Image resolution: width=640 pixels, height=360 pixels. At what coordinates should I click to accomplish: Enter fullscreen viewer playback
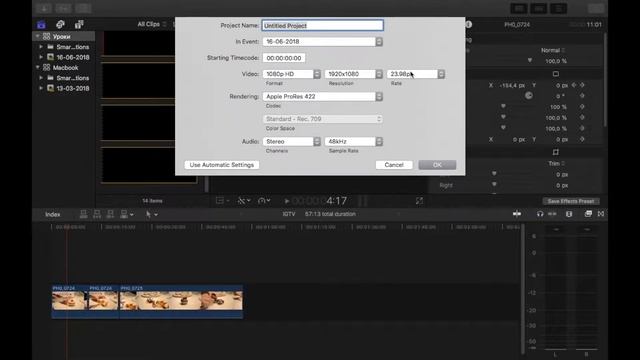(x=419, y=201)
